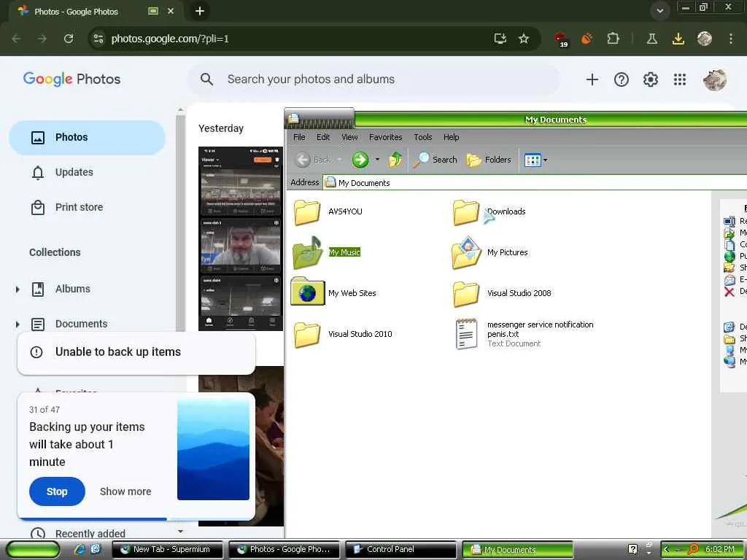Select the Downloads folder
747x560 pixels.
489,212
